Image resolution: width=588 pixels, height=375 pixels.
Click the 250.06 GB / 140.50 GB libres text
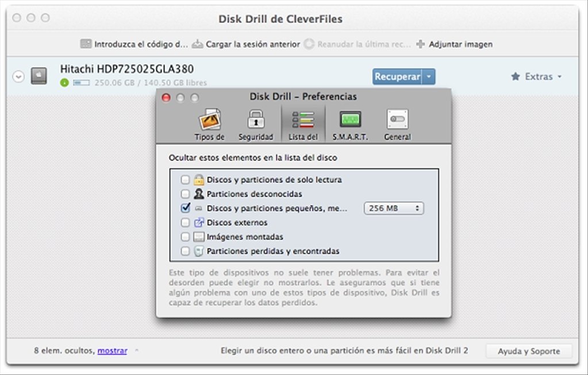(151, 83)
